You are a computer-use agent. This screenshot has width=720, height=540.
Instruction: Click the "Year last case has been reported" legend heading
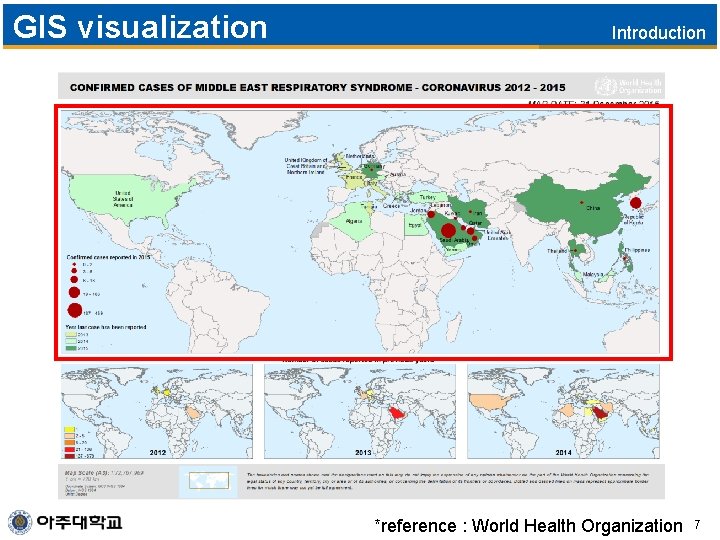(x=106, y=327)
